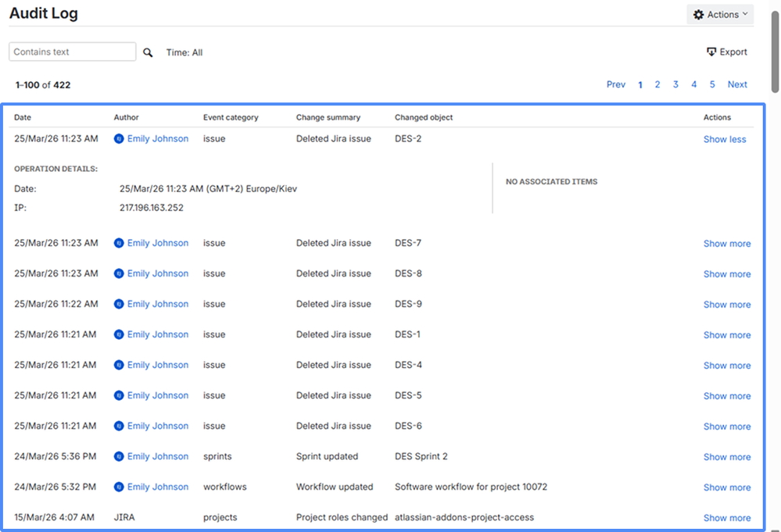Click the Export icon above the log
Image resolution: width=781 pixels, height=532 pixels.
click(x=710, y=51)
